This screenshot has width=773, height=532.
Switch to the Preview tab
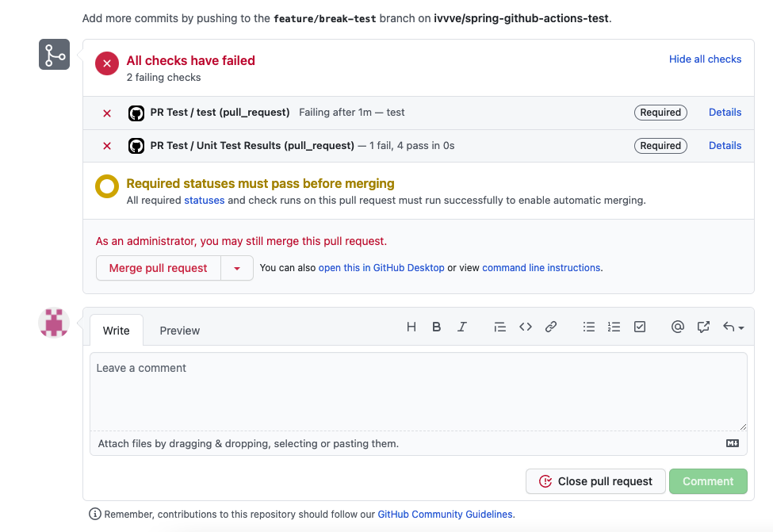pyautogui.click(x=179, y=331)
